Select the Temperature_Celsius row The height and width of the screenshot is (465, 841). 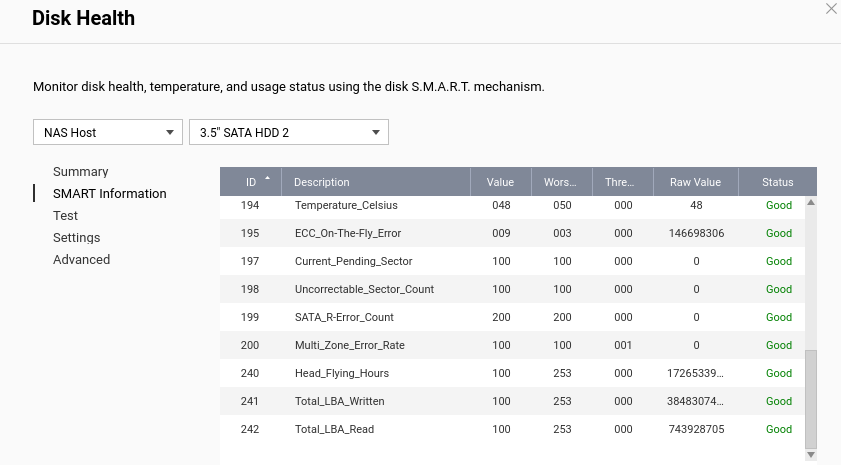(x=346, y=205)
